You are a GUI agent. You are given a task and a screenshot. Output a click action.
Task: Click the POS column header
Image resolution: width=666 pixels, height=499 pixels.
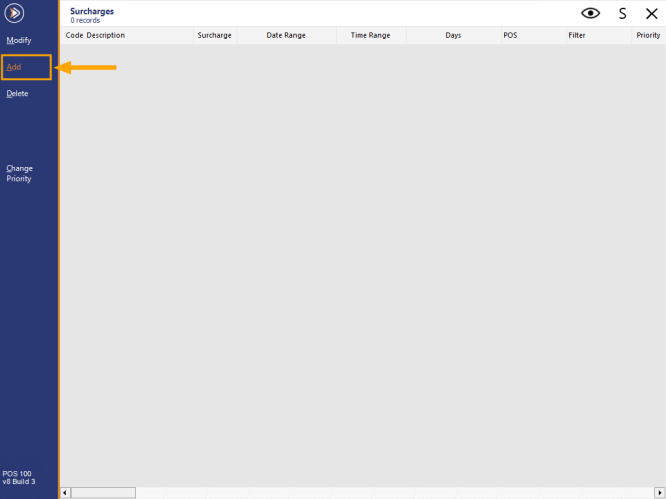[x=510, y=35]
